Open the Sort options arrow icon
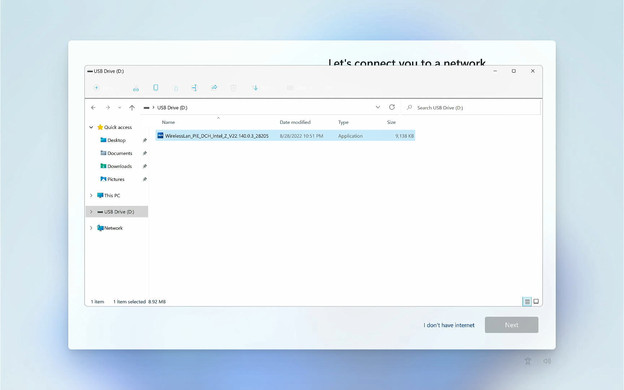This screenshot has width=624, height=390. pos(255,88)
